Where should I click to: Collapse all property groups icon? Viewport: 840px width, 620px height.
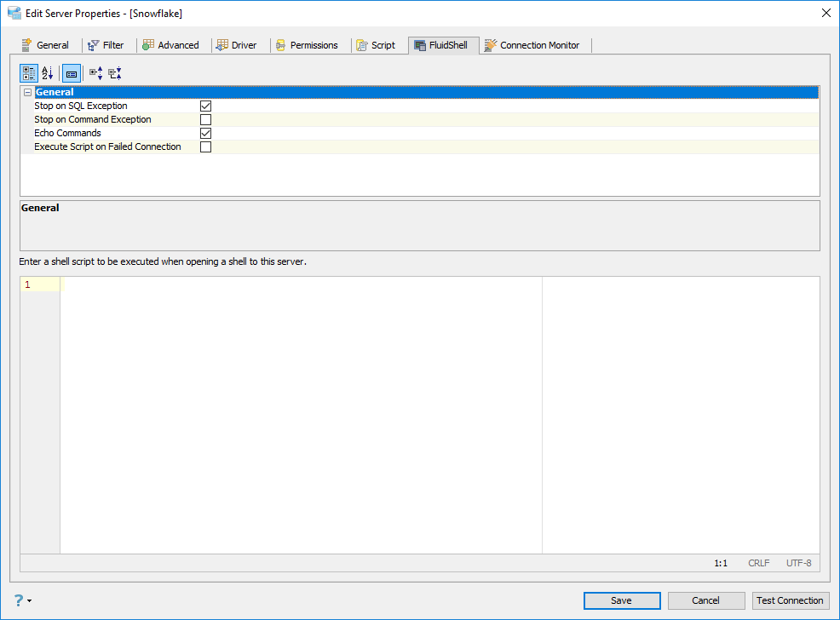click(x=115, y=72)
